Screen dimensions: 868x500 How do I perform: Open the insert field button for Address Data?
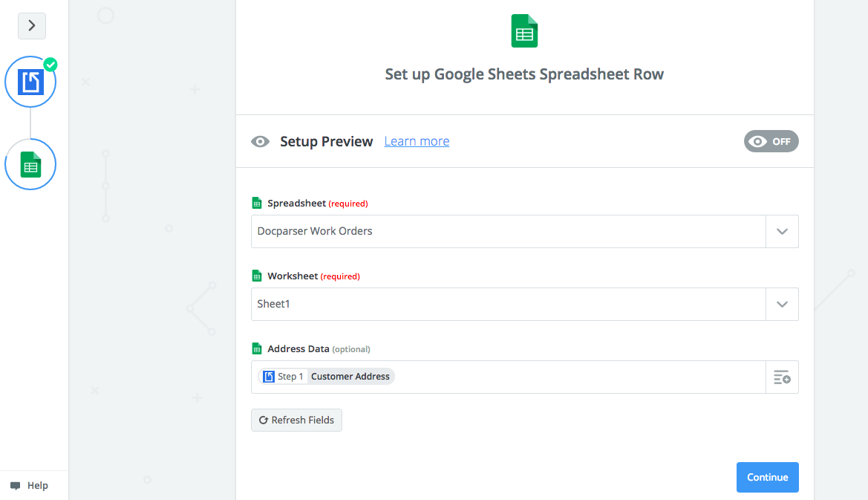(782, 377)
